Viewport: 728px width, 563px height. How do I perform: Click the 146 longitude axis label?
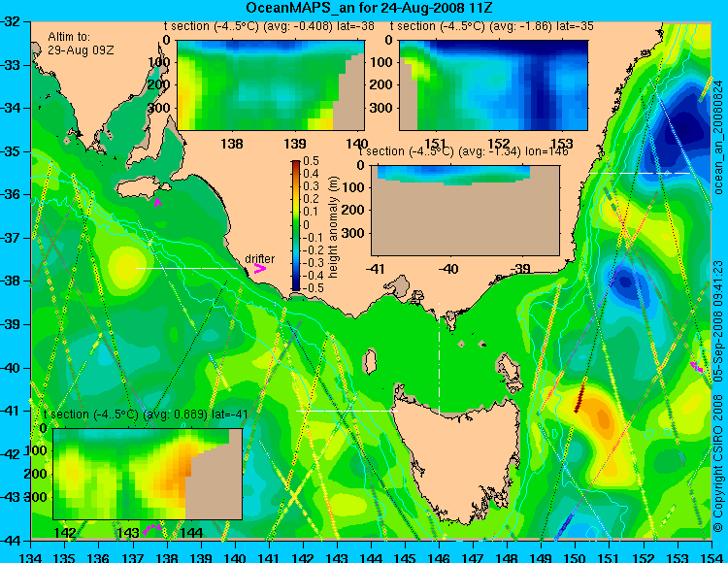pyautogui.click(x=439, y=557)
